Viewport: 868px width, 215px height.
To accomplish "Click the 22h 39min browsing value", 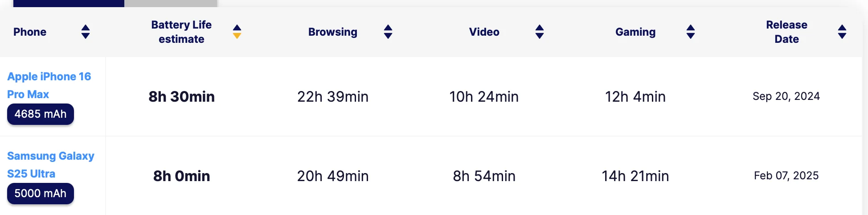I will tap(333, 96).
